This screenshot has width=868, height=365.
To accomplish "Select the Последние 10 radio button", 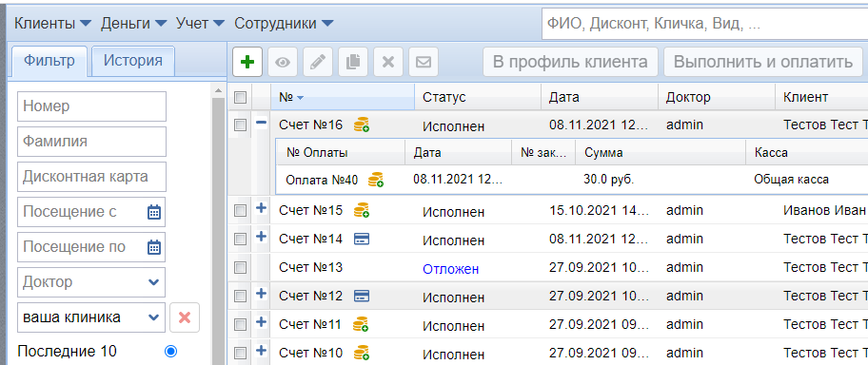I will coord(170,351).
